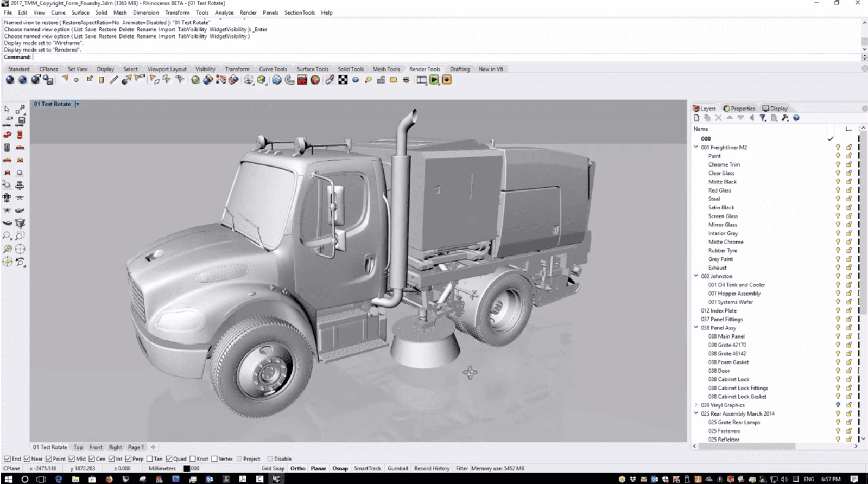Toggle visibility bulb of Chrome Trim layer
This screenshot has height=484, width=868.
[x=838, y=164]
